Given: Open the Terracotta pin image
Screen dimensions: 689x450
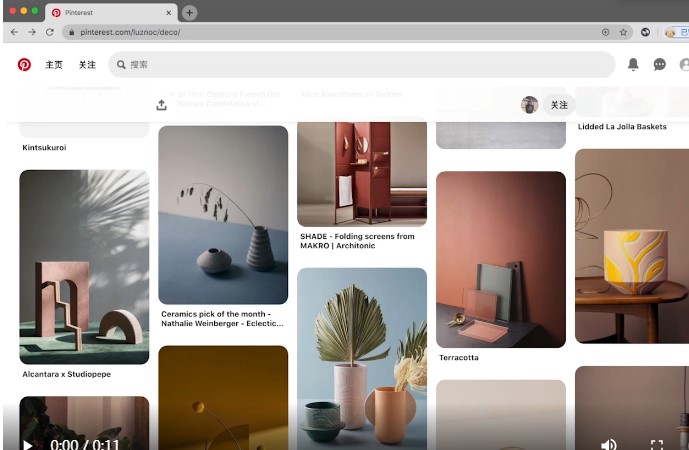Looking at the screenshot, I should (501, 260).
